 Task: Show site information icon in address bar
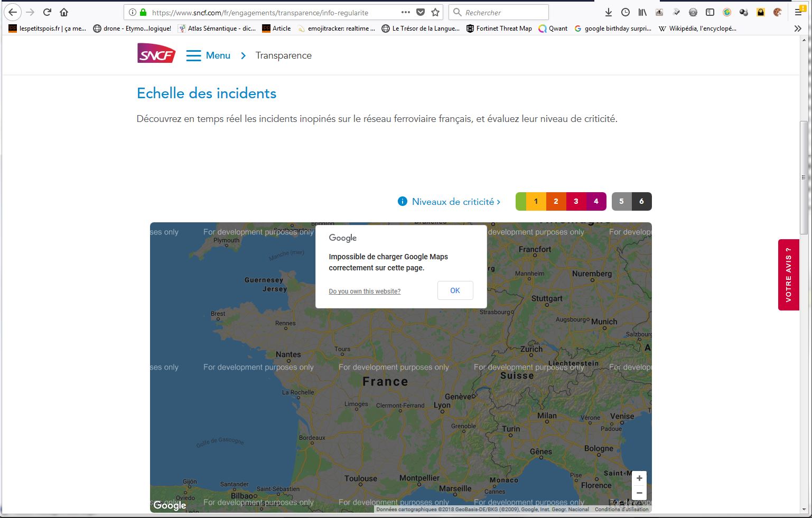(133, 12)
